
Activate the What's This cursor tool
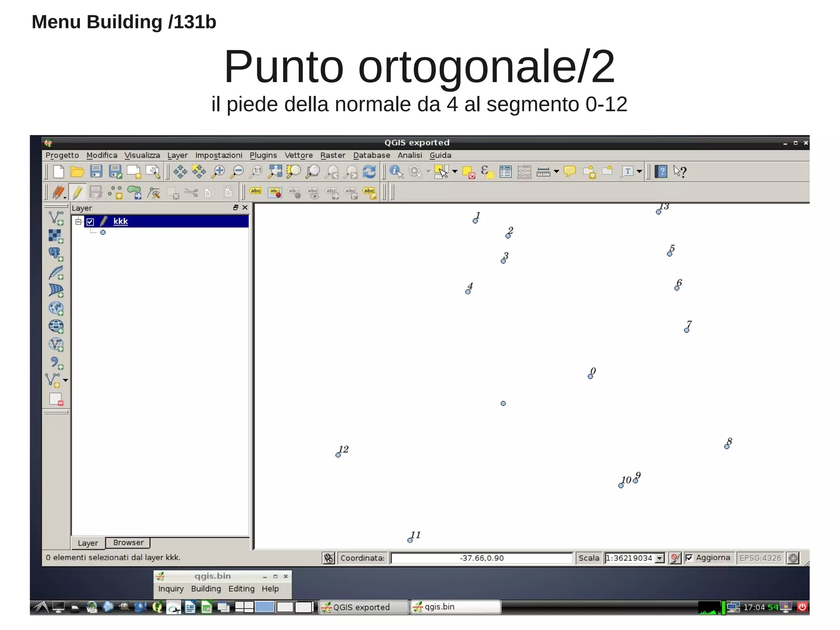680,172
